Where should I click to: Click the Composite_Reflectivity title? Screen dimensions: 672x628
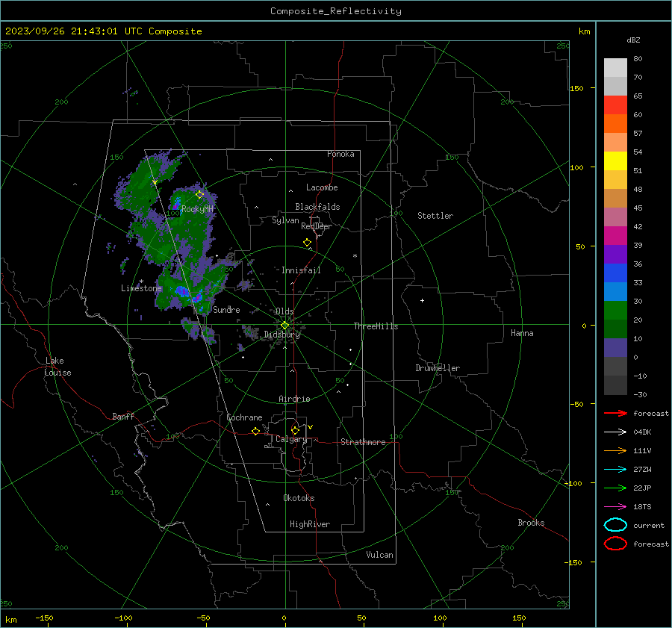tap(336, 11)
